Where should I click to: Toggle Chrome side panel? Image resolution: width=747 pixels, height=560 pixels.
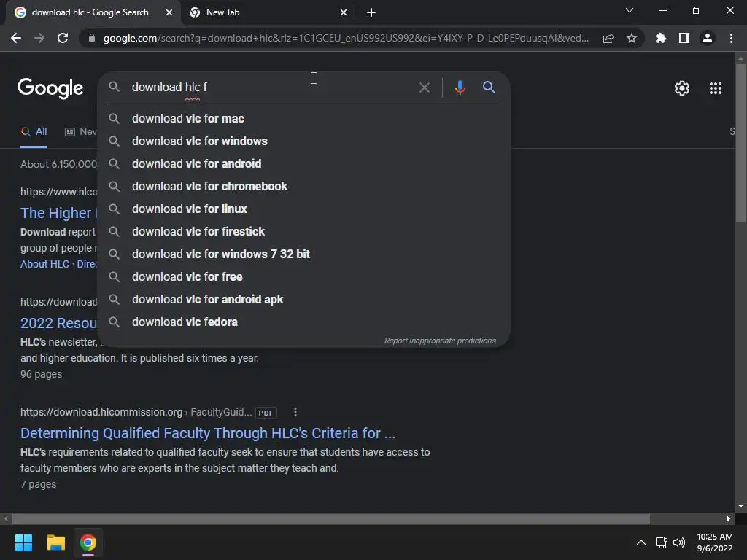pyautogui.click(x=684, y=38)
